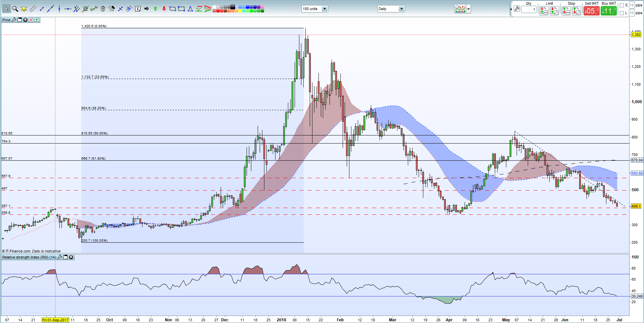Enable the S stop checkbox
The height and width of the screenshot is (323, 644).
tap(622, 5)
